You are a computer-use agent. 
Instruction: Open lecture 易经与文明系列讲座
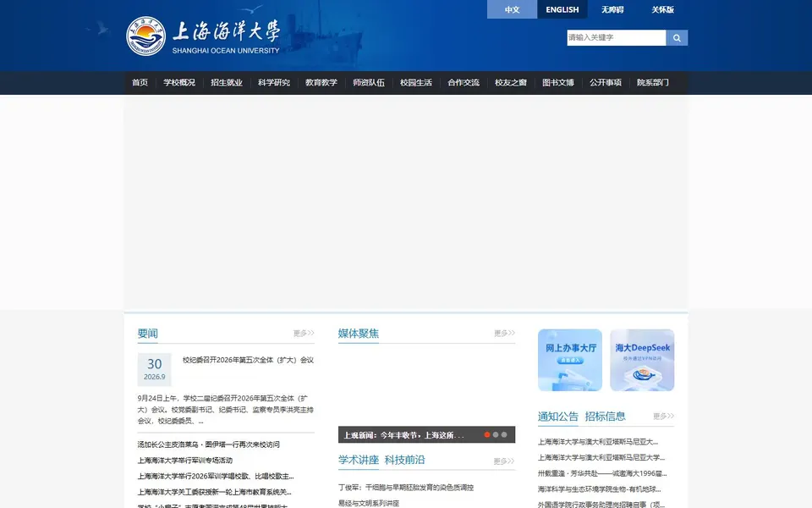tap(369, 503)
